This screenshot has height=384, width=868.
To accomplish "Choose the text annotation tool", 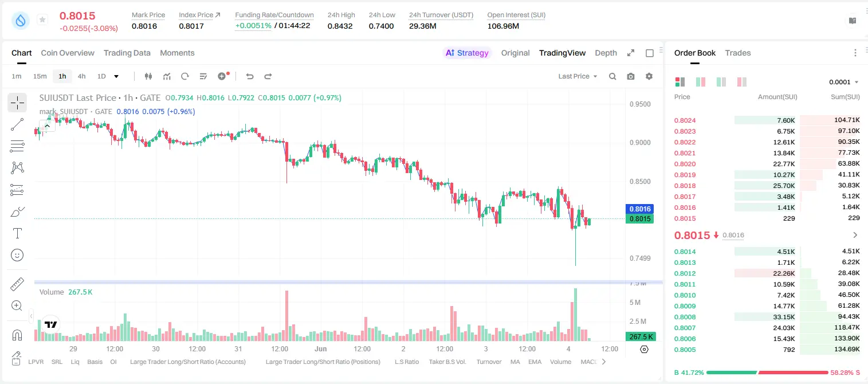I will pos(17,233).
